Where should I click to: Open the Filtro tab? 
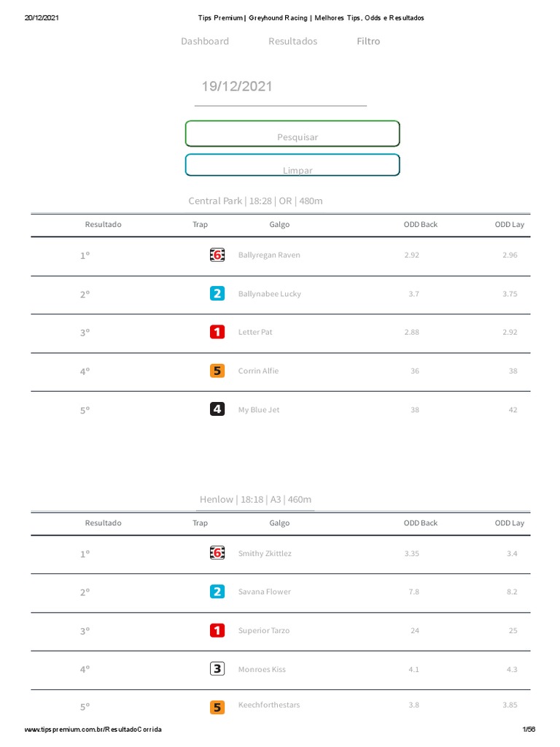pyautogui.click(x=368, y=42)
